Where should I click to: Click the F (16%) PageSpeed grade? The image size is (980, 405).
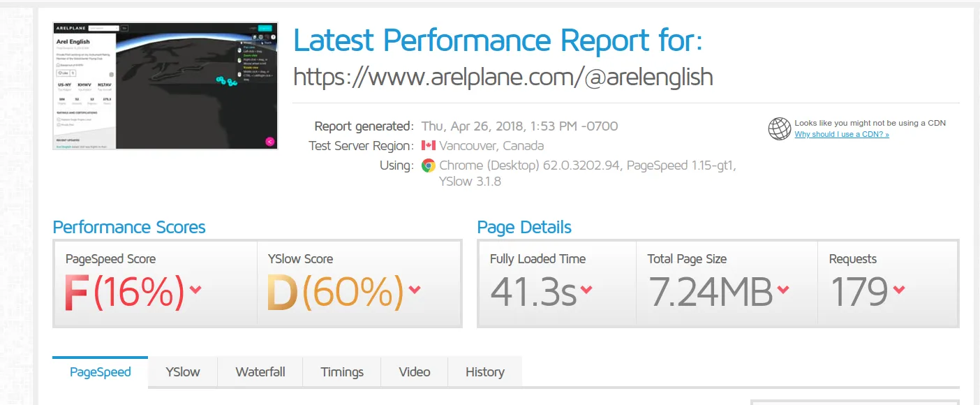pos(125,293)
